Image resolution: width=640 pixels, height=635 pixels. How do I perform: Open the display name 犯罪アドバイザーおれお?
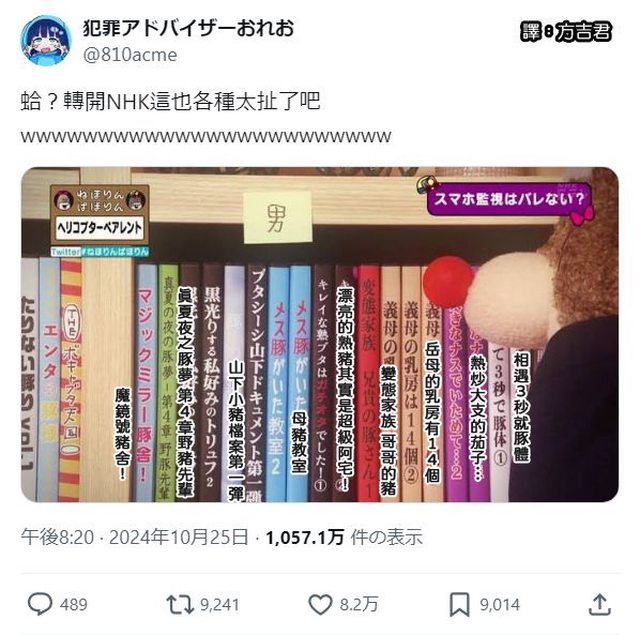point(188,28)
